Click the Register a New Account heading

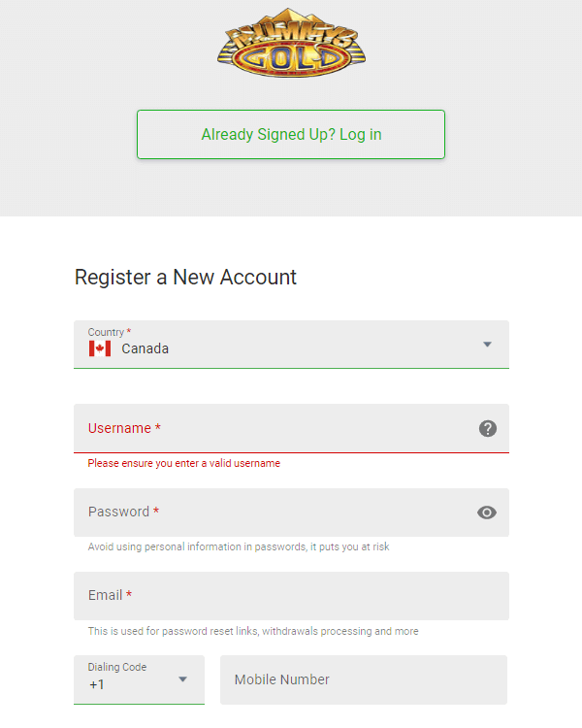point(185,277)
